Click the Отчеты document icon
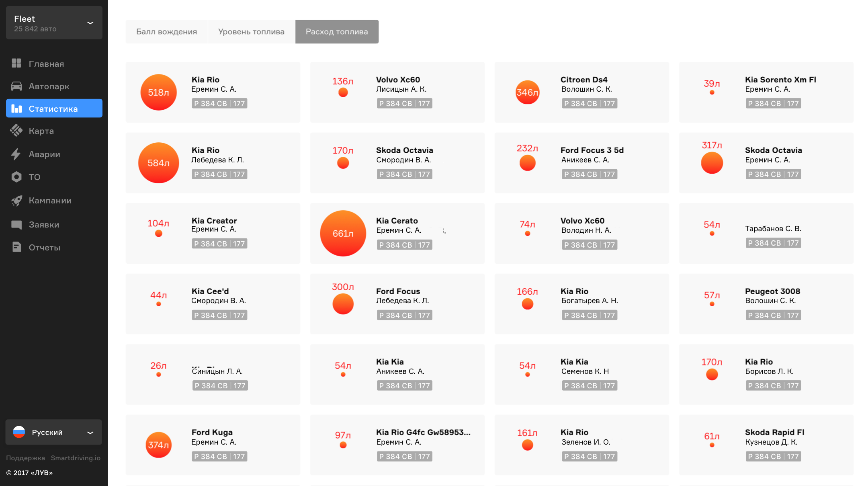The height and width of the screenshot is (486, 868). (16, 247)
